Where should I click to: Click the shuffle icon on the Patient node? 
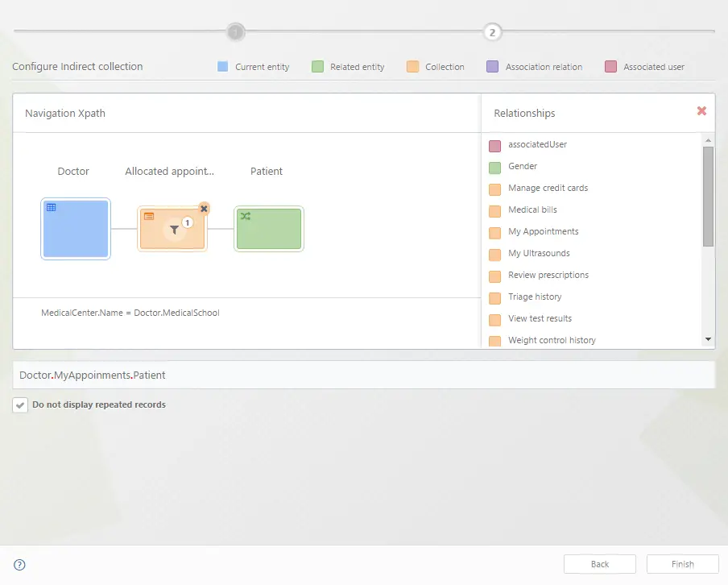246,216
